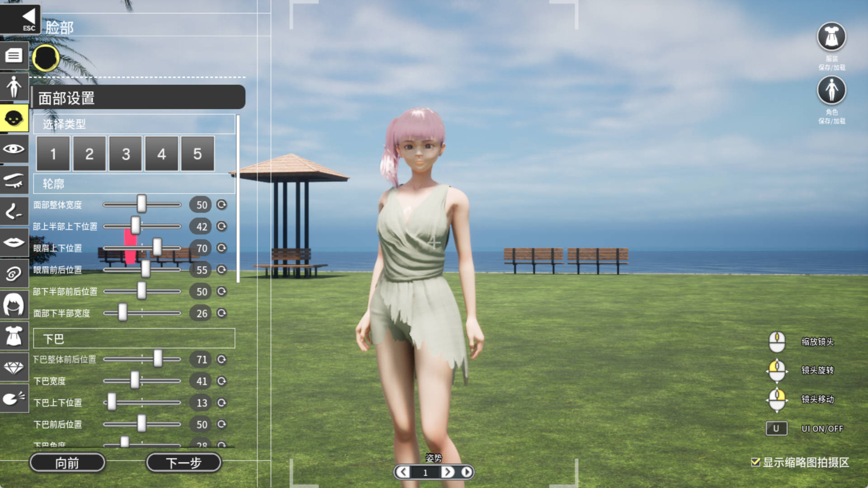Go to previous pose with left arrow
The height and width of the screenshot is (488, 868).
(403, 472)
